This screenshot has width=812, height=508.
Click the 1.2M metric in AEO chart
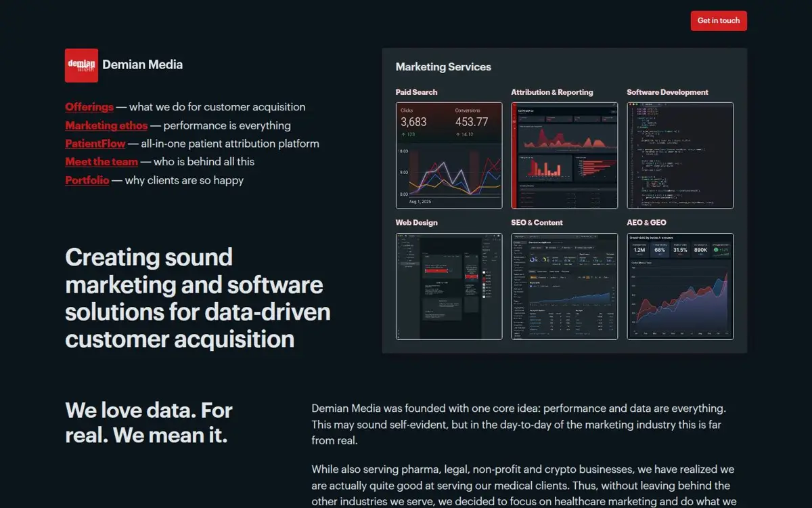tap(639, 250)
